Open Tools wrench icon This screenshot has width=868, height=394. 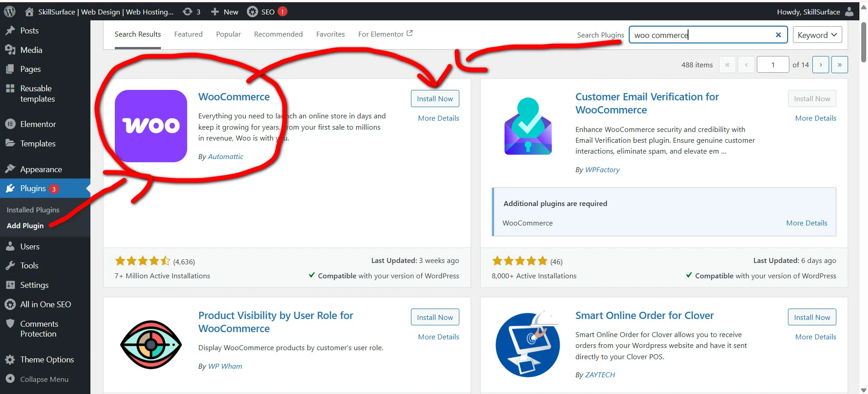coord(10,266)
